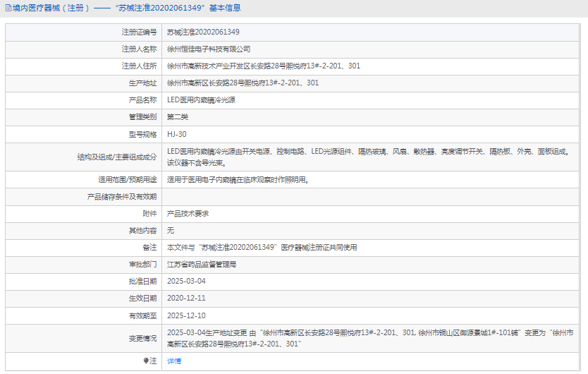Click 其他内容 value 无
The image size is (588, 374).
point(170,231)
